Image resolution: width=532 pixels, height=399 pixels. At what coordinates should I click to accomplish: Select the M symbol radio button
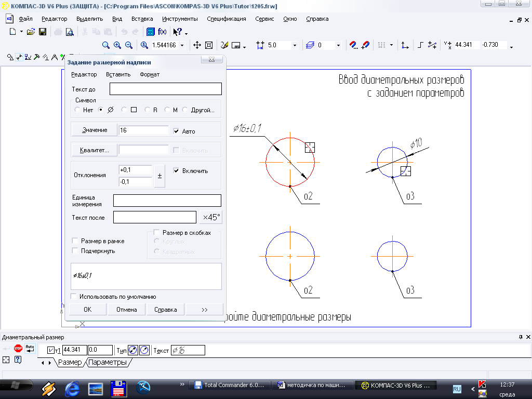(167, 110)
